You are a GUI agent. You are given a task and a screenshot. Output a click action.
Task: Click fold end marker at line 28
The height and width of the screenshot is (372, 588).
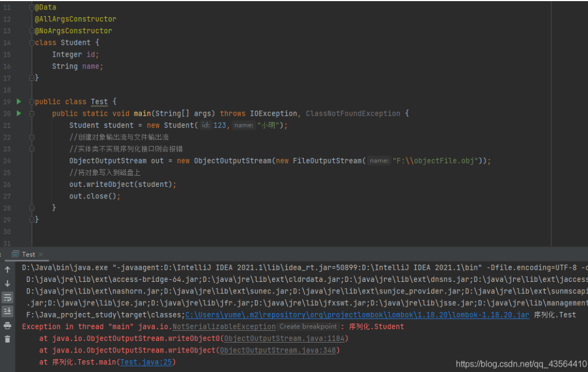(32, 208)
